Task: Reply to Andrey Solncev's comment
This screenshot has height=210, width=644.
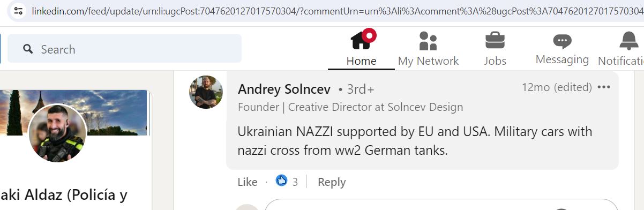Action: point(332,182)
